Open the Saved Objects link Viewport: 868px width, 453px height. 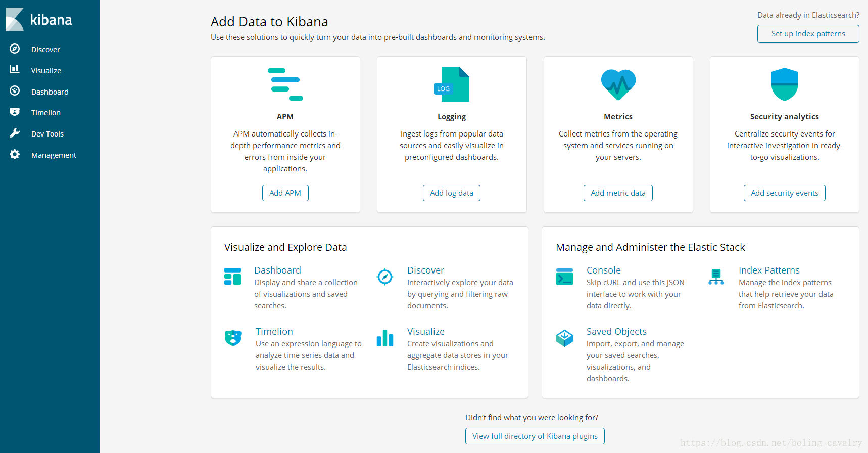616,331
